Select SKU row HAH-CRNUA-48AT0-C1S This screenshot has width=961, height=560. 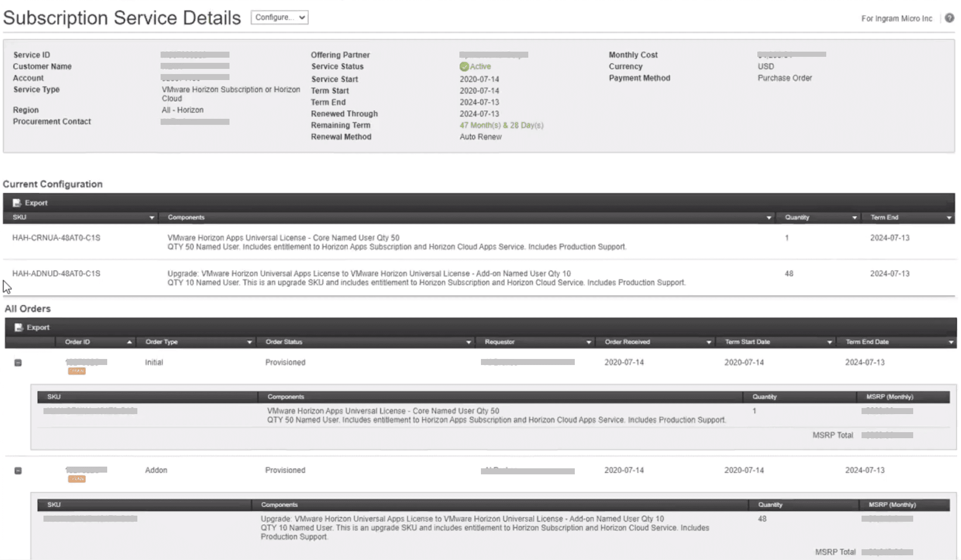(x=56, y=238)
